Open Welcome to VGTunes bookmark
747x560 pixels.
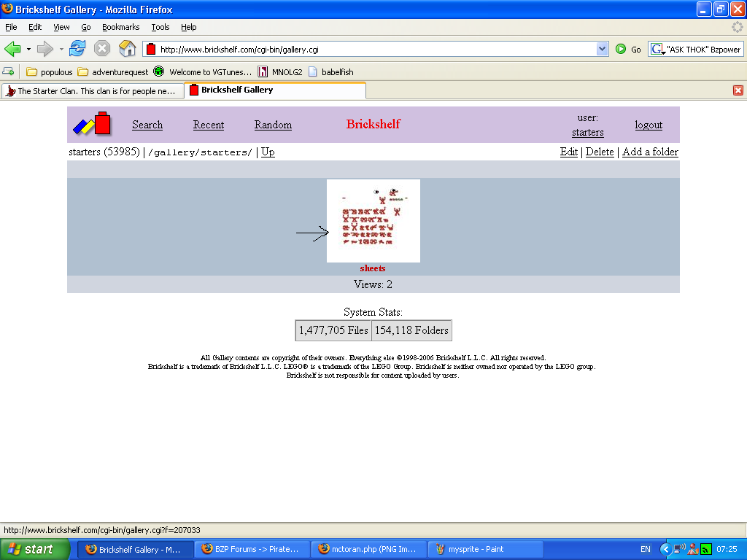point(203,72)
